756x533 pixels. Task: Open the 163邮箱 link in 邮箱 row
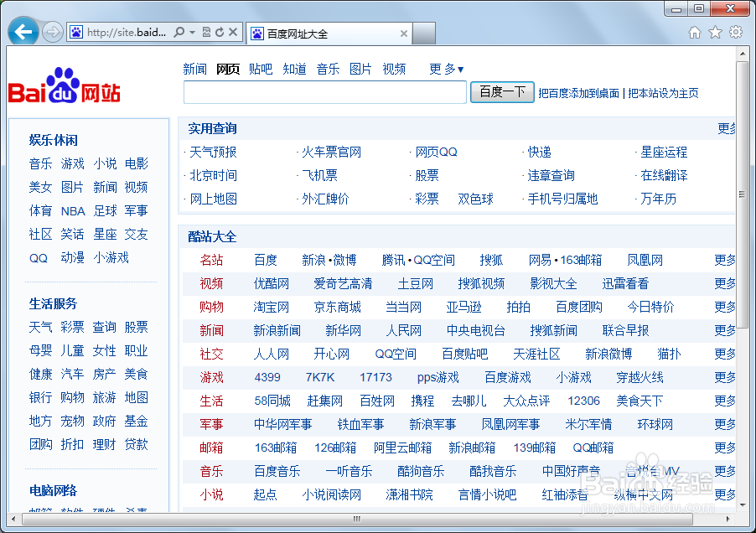[276, 448]
